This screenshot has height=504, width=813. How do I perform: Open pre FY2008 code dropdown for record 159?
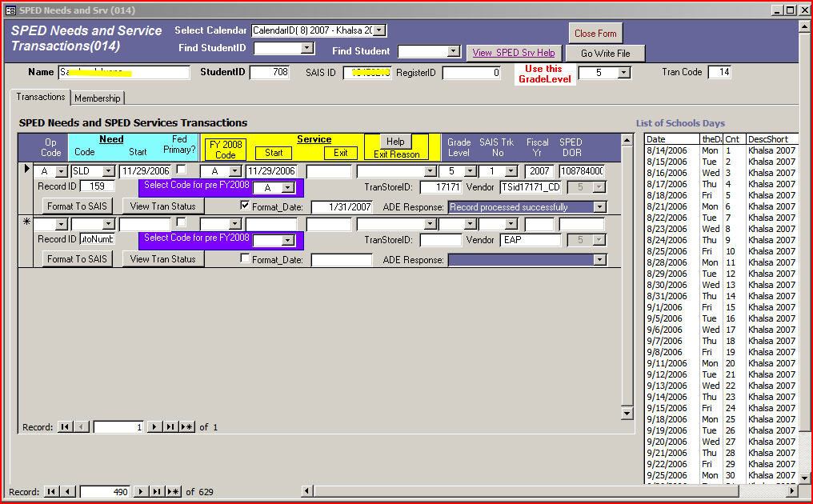[288, 188]
